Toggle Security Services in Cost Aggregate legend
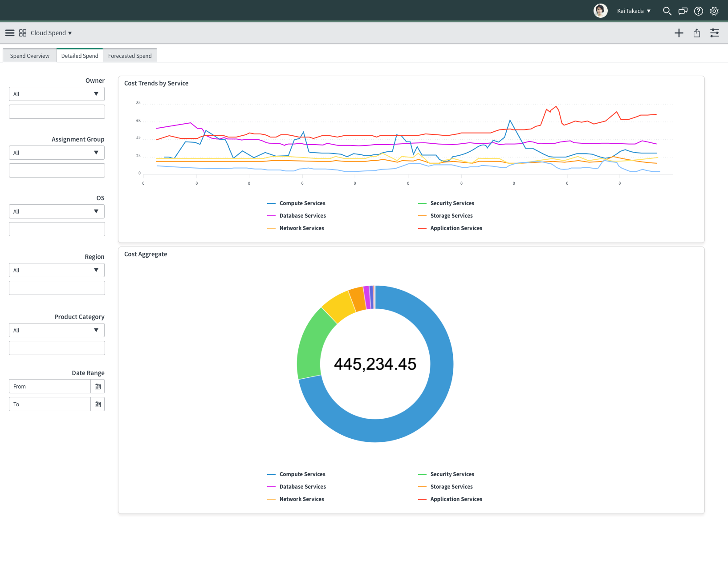The image size is (728, 562). point(446,474)
